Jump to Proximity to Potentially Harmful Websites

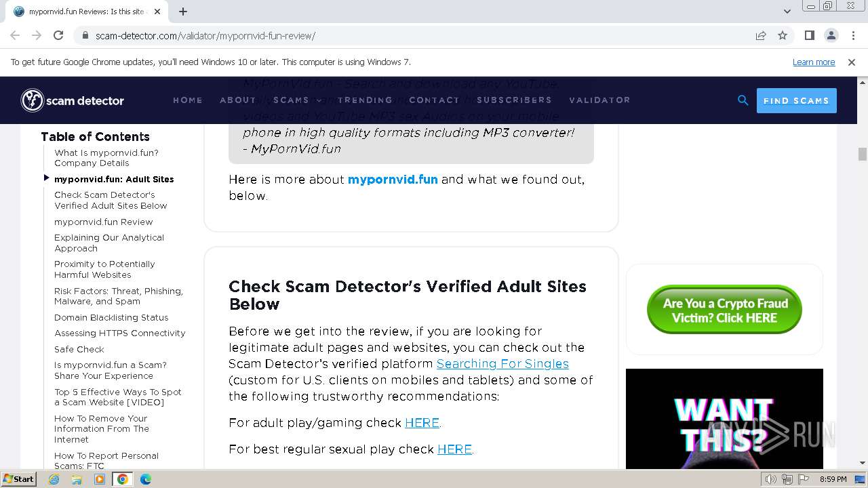tap(104, 269)
